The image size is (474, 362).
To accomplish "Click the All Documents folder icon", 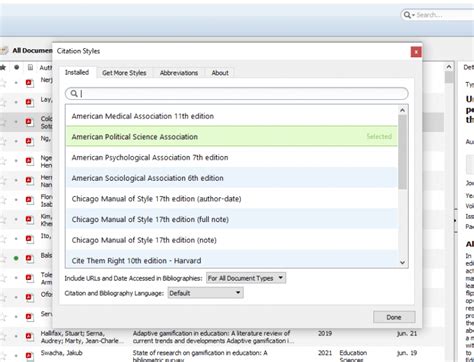I will [4, 51].
